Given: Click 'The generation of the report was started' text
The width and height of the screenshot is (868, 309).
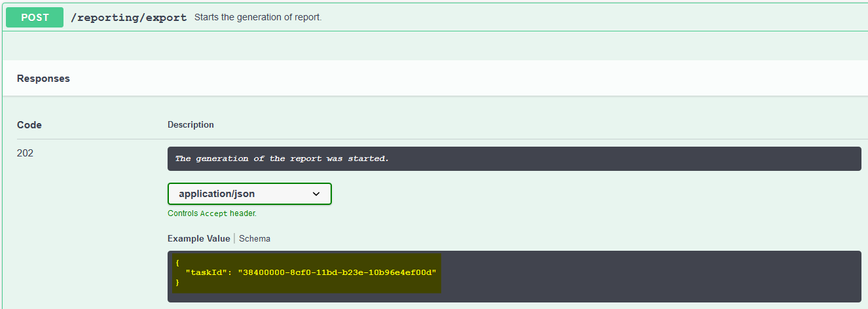Looking at the screenshot, I should click(x=281, y=158).
